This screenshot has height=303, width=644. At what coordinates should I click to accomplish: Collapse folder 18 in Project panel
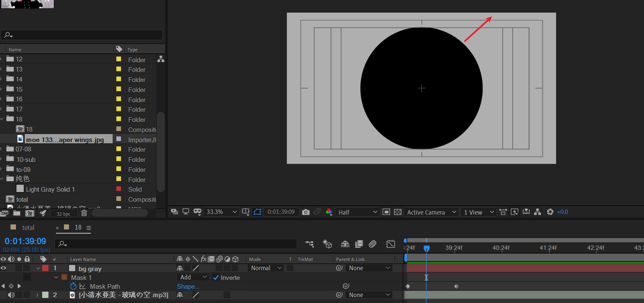click(x=2, y=119)
